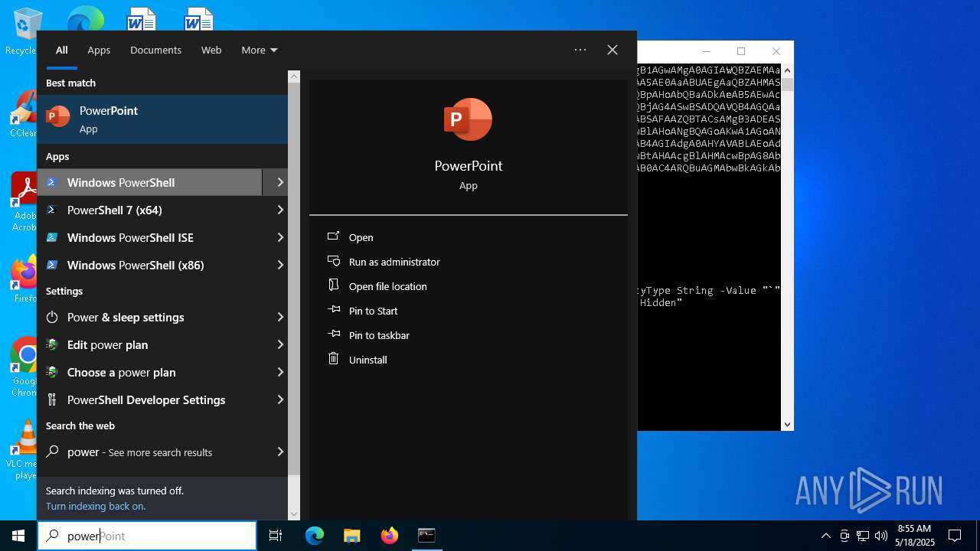Screen dimensions: 980x551
Task: Click Open in PowerPoint actions
Action: [361, 237]
